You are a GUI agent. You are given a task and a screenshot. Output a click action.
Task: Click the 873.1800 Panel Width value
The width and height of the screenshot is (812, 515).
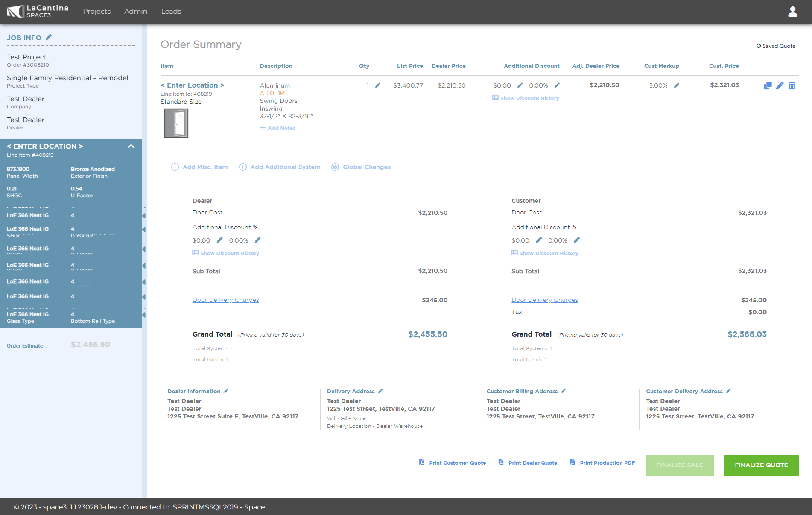(18, 169)
